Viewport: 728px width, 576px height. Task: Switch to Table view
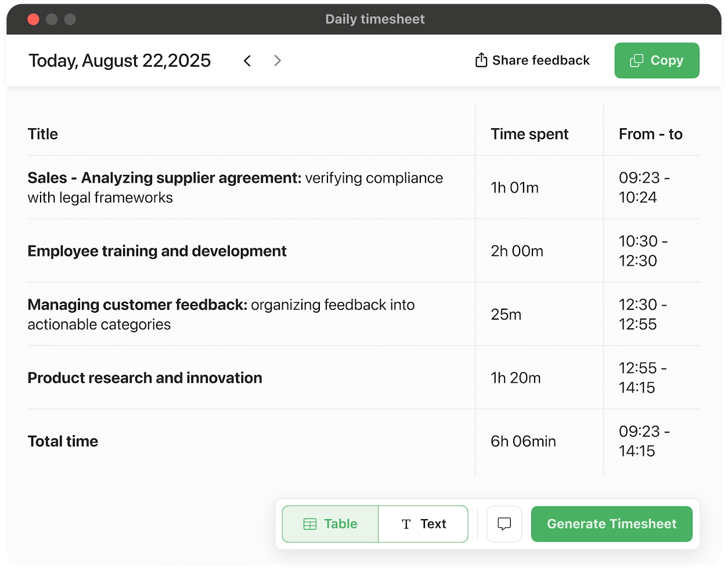pos(330,524)
